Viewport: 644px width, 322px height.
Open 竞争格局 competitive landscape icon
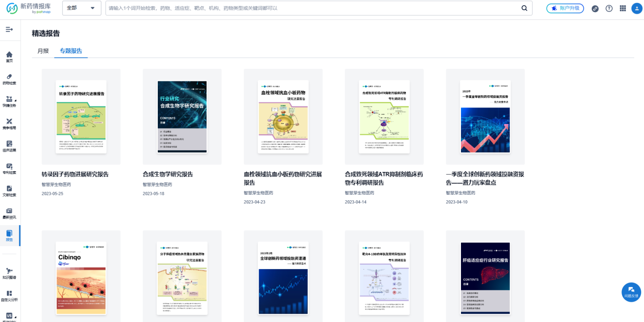tap(9, 124)
